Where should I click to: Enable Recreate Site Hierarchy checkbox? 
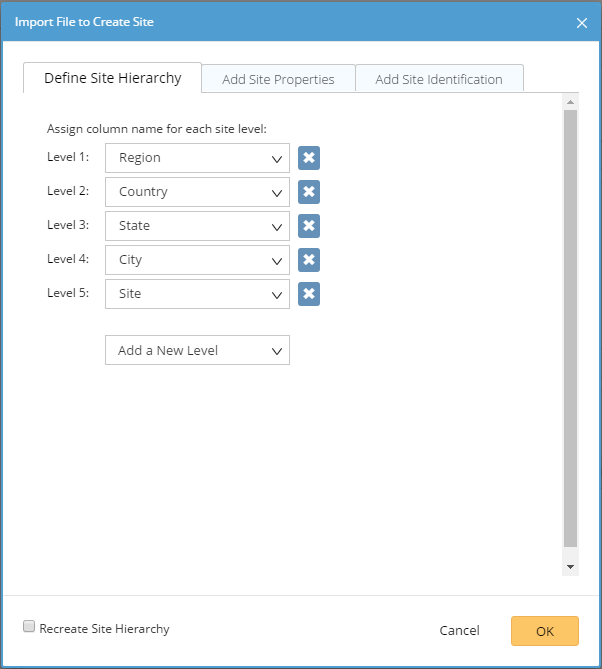[x=30, y=627]
